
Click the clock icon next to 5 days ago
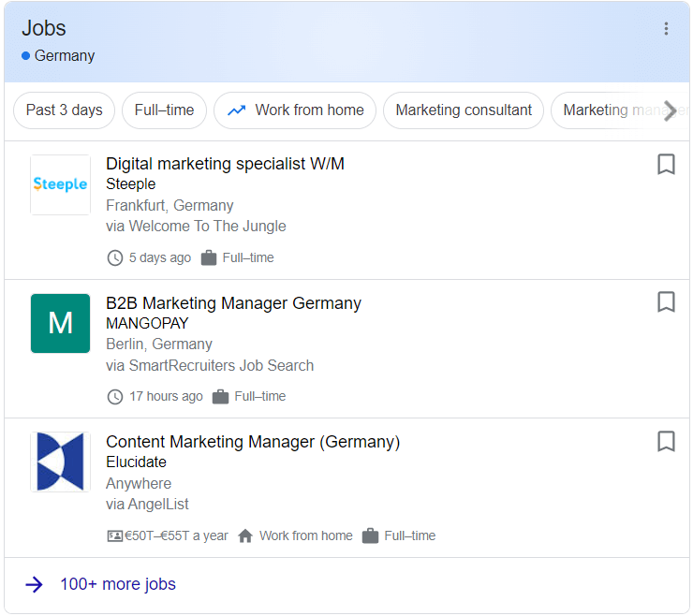(115, 257)
